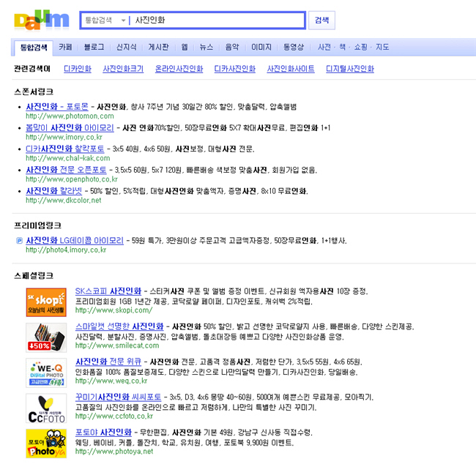Image resolution: width=476 pixels, height=464 pixels.
Task: Click the Daum logo
Action: click(42, 20)
